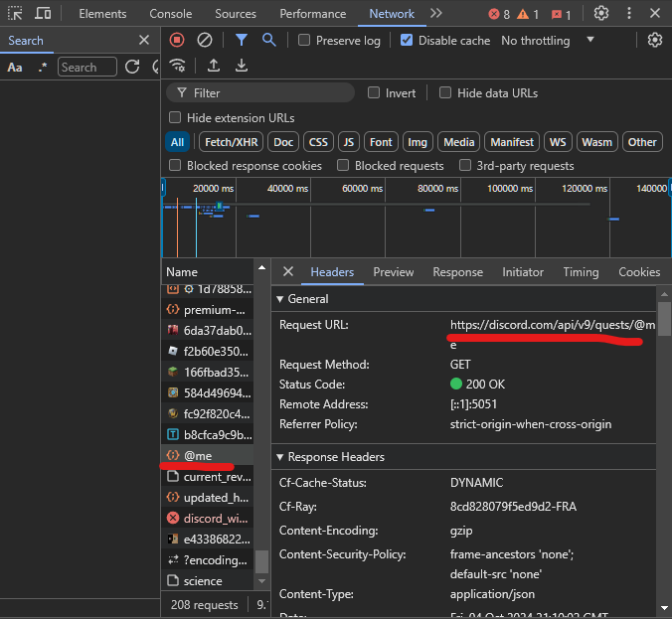Switch to the Elements tab
The width and height of the screenshot is (672, 619).
point(102,14)
